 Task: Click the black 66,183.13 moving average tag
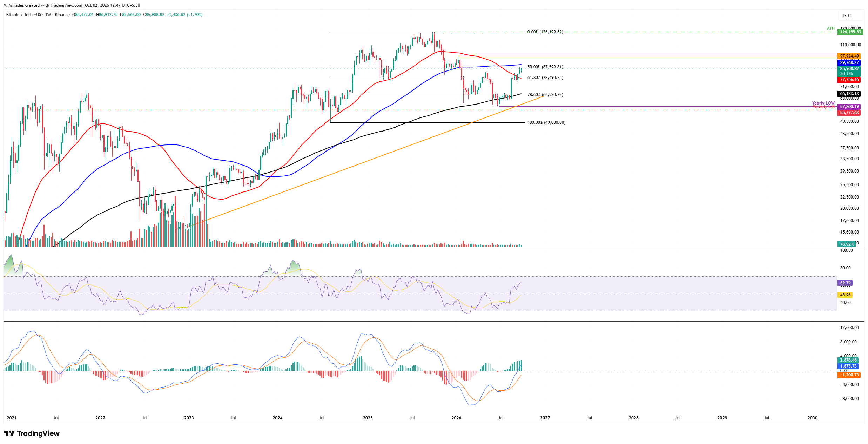[849, 94]
